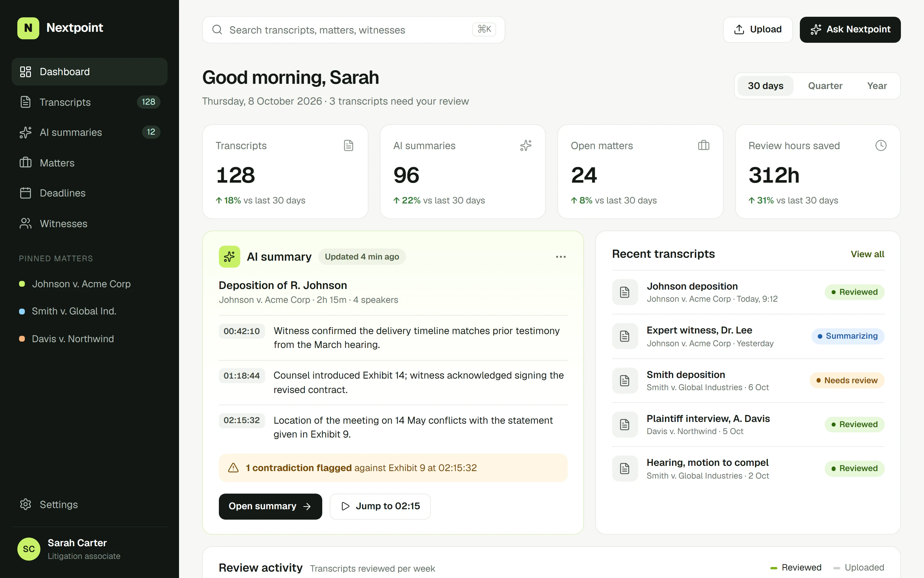924x578 pixels.
Task: Click the sparkle icon on AI summaries stat card
Action: click(526, 146)
